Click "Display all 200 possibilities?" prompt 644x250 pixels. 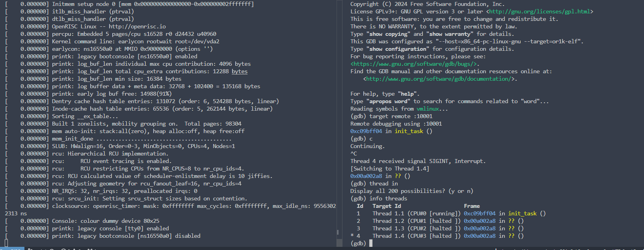coord(412,191)
